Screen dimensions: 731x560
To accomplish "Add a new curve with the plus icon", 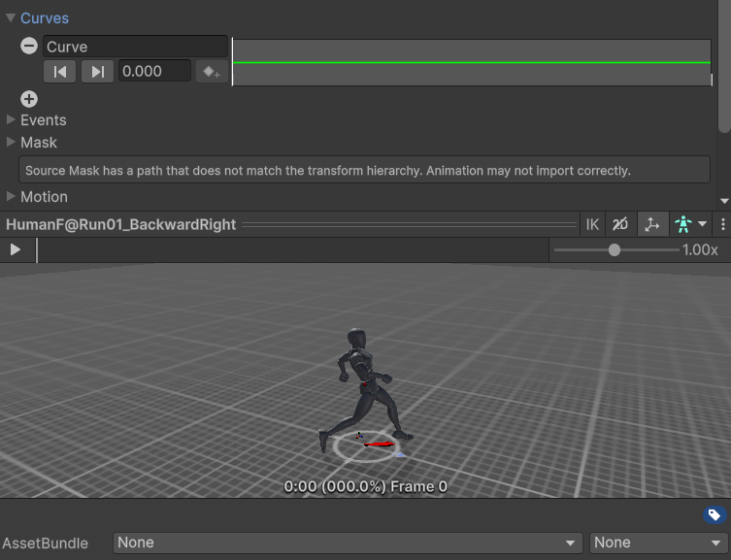I will (x=29, y=98).
